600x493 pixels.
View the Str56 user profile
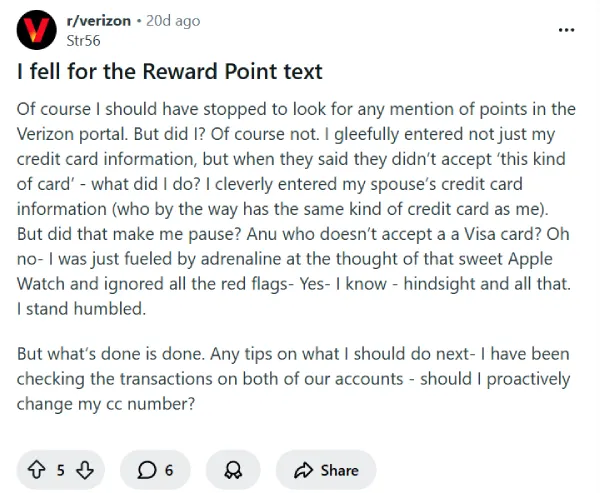[x=82, y=40]
